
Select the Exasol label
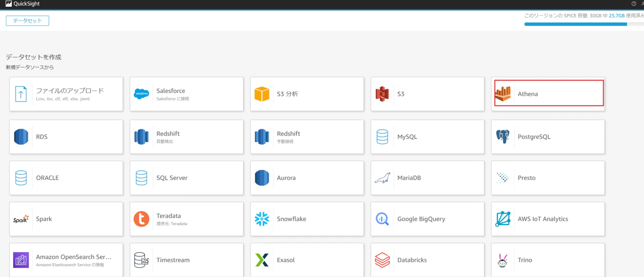coord(286,260)
